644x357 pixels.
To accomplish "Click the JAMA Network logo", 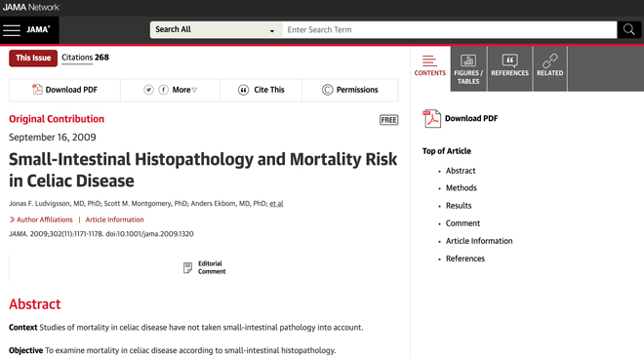I will click(x=31, y=7).
